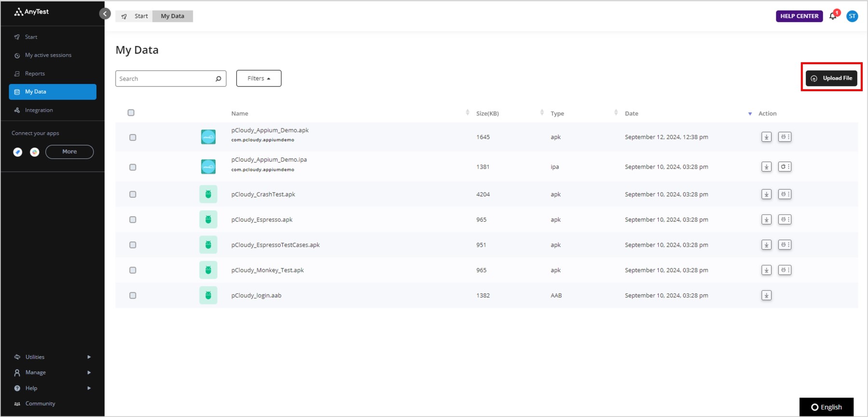
Task: Collapse the sidebar with the arrow button
Action: tap(105, 14)
